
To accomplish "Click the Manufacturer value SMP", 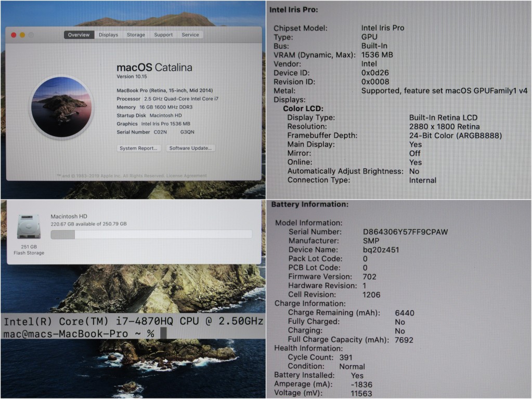I will click(x=371, y=241).
